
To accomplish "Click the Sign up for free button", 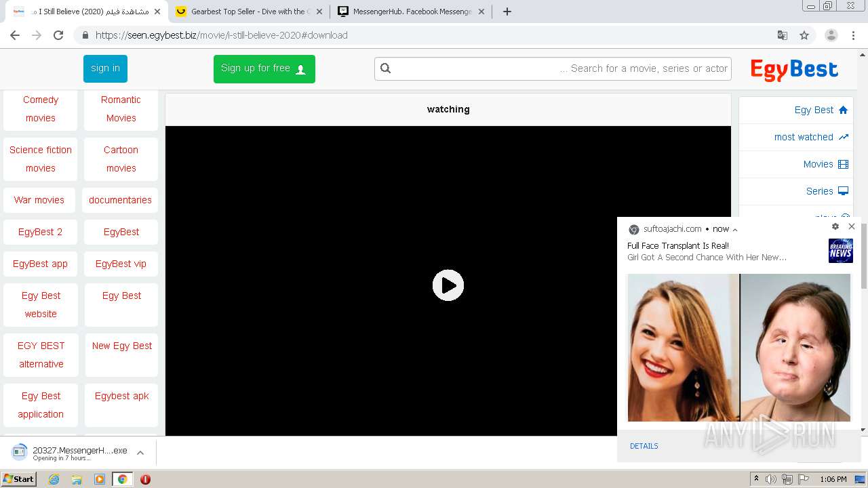I will (264, 68).
